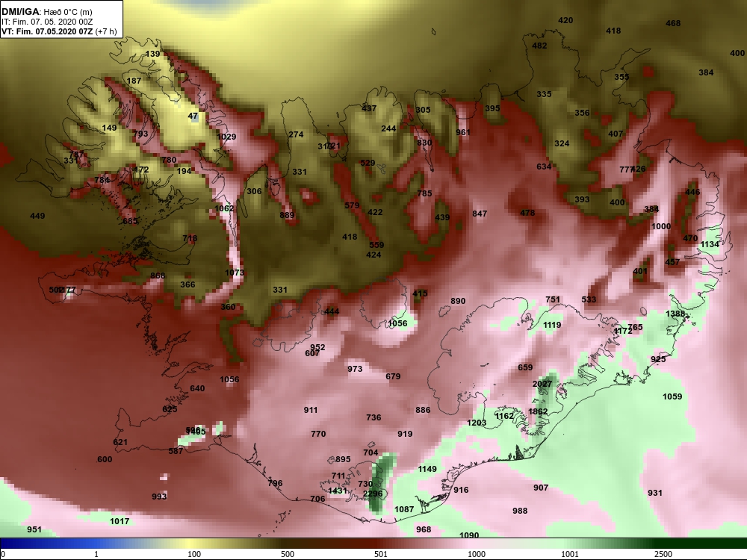The image size is (747, 560).
Task: Click the 736 height value
Action: (373, 417)
